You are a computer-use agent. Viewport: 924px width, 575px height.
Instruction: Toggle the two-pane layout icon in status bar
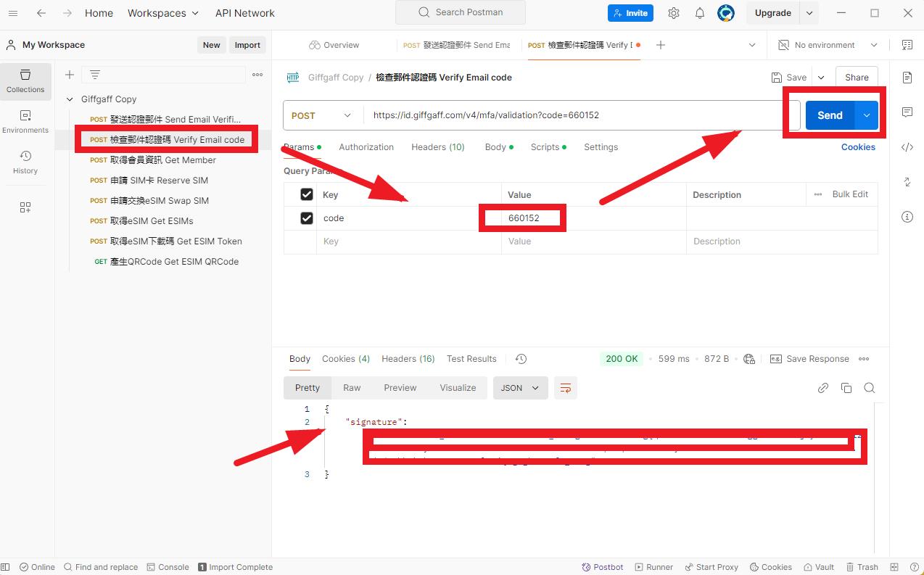point(894,567)
